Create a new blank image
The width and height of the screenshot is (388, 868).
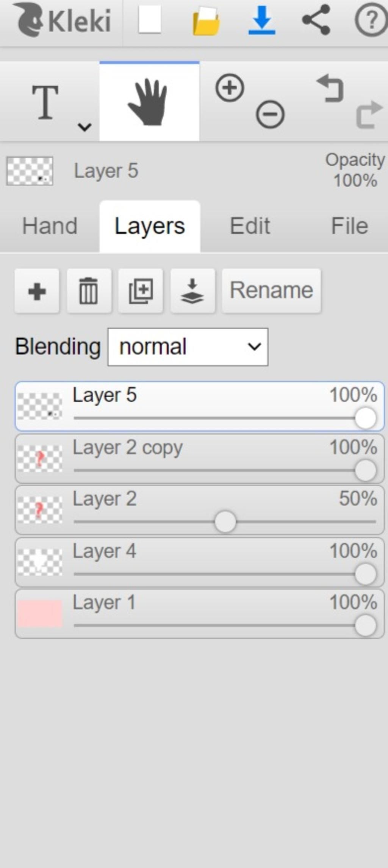(x=150, y=20)
